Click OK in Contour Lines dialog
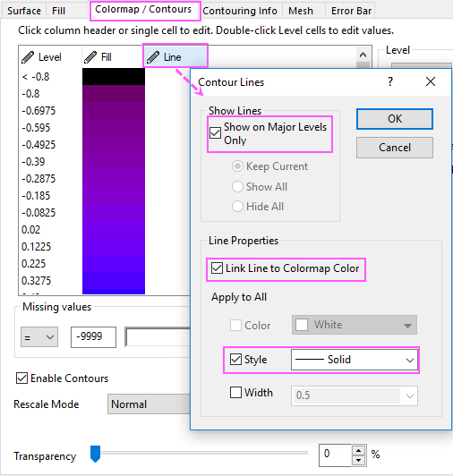This screenshot has width=453, height=476. click(395, 119)
